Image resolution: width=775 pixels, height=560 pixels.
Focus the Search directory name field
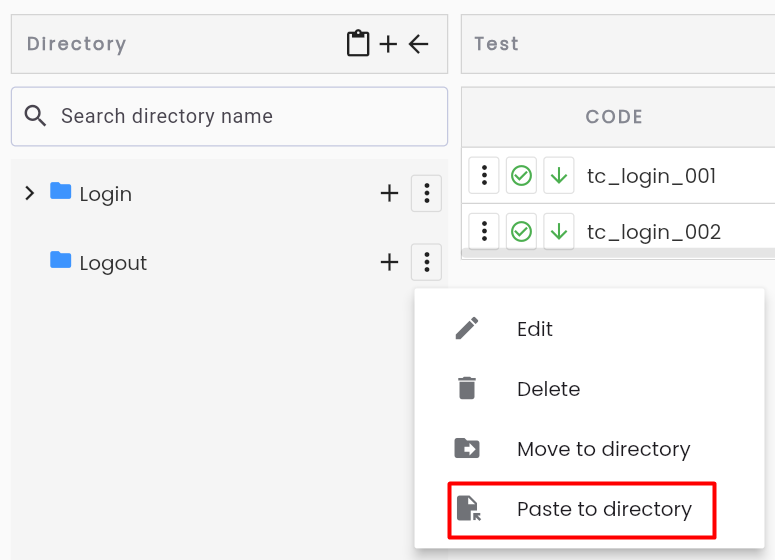pos(229,117)
